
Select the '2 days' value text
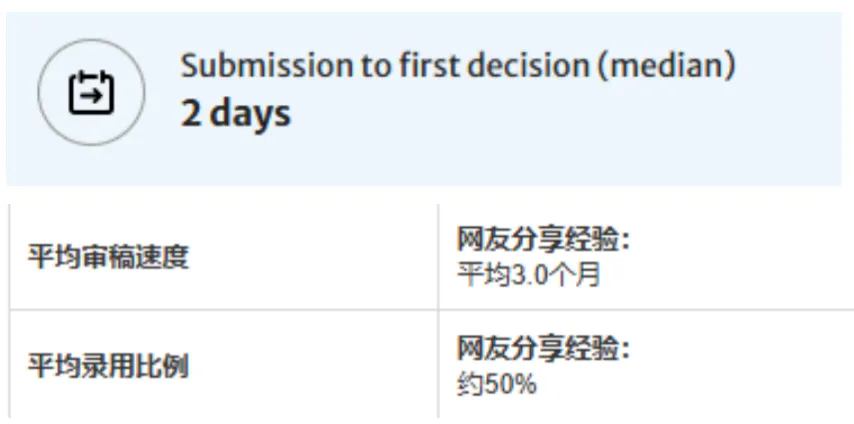[x=236, y=113]
